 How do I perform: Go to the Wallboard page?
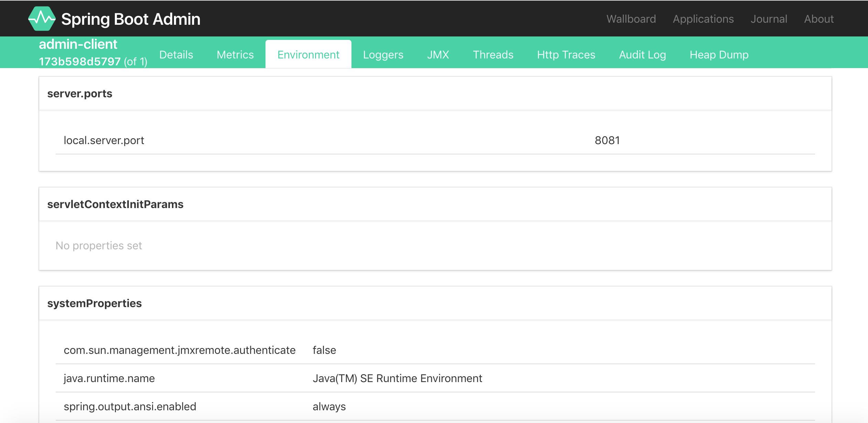[631, 19]
